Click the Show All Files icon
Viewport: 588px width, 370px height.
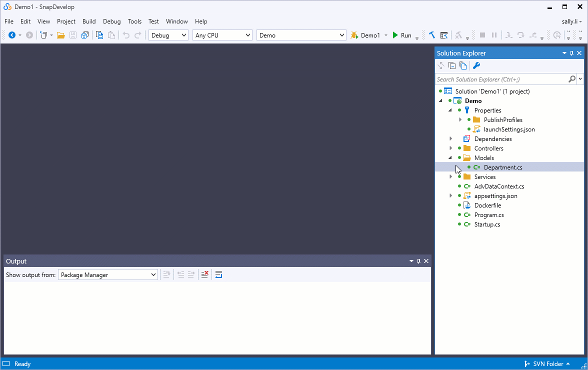463,65
